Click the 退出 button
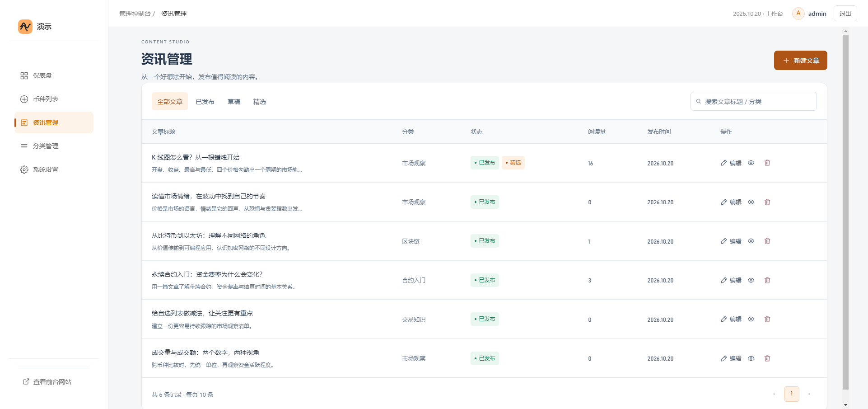 tap(845, 14)
